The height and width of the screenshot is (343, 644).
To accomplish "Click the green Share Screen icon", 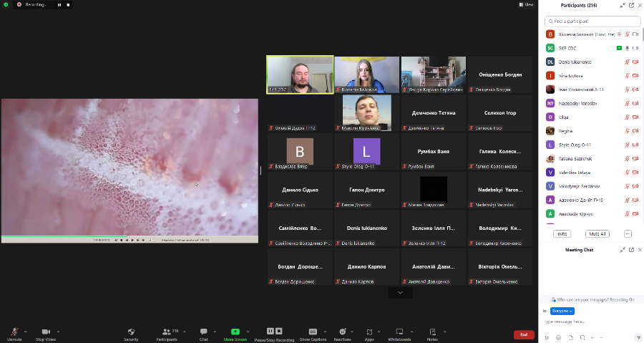I will [x=235, y=332].
